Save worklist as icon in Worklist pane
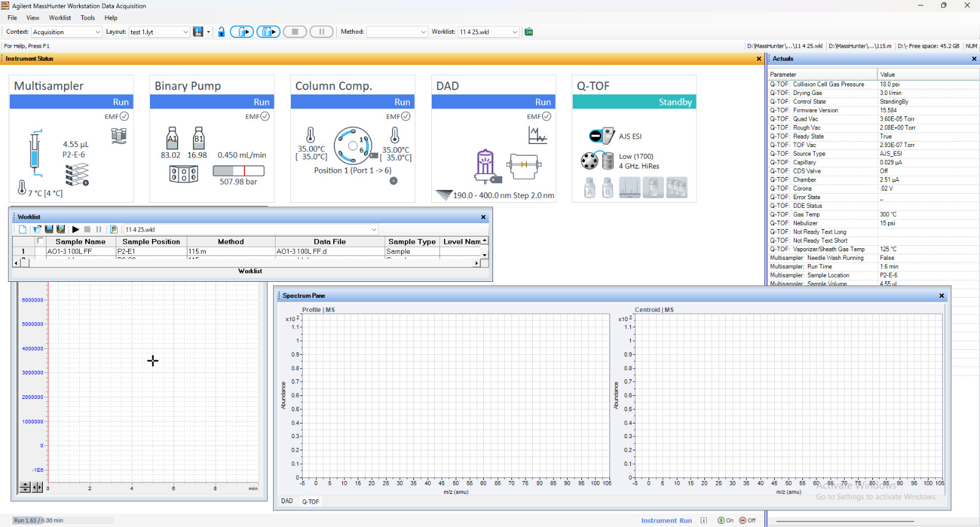This screenshot has height=527, width=980. pos(61,229)
